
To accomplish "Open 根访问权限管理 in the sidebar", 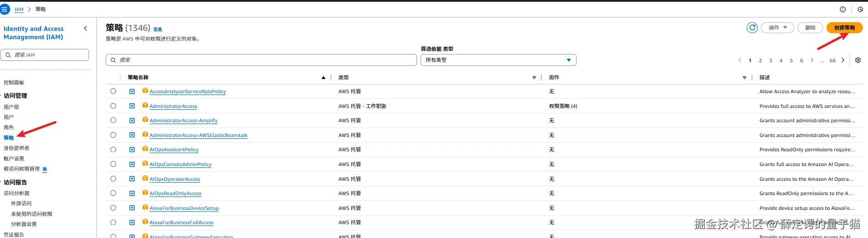I will (22, 169).
